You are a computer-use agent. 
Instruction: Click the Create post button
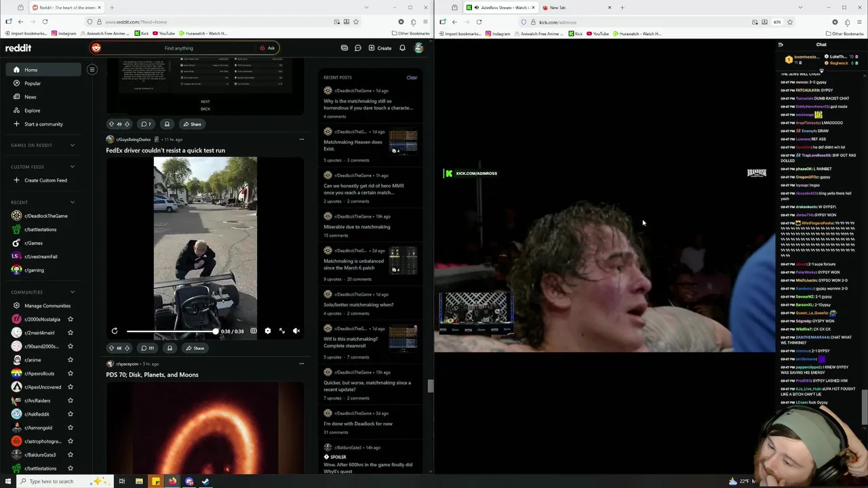(x=380, y=48)
